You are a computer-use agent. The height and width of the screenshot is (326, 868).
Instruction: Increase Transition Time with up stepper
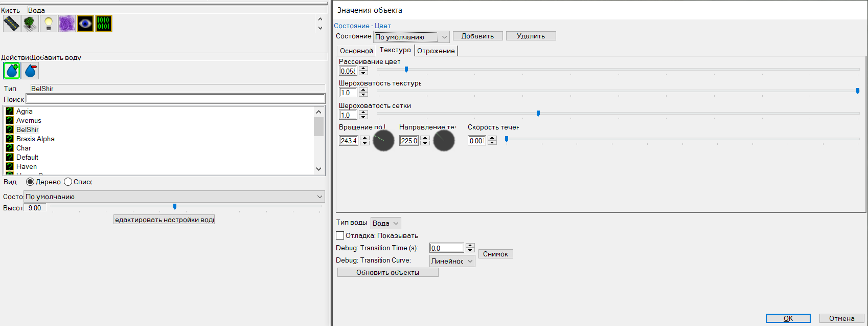pyautogui.click(x=470, y=246)
